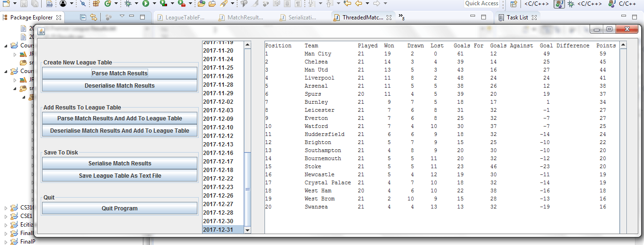Expand the CSE1 project in Package Explorer
This screenshot has height=245, width=644.
pyautogui.click(x=6, y=217)
